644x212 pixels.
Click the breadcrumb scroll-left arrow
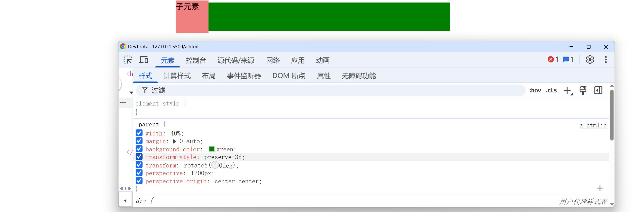pos(122,188)
